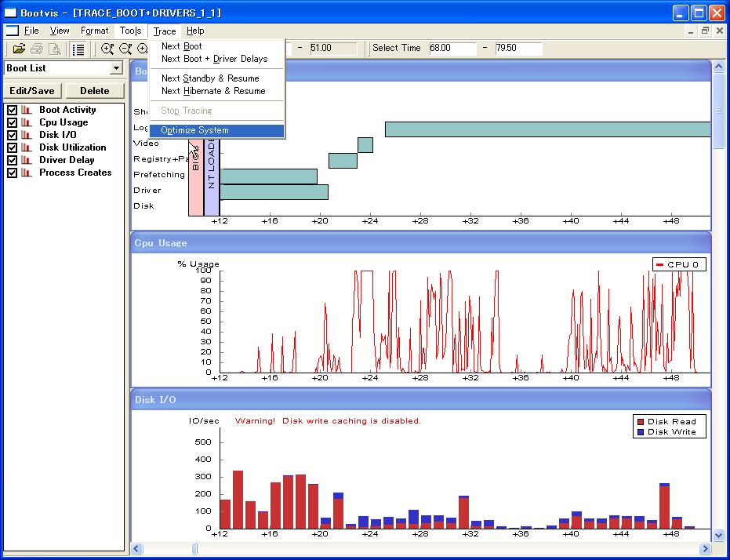Choose Next Hibernate & Resume
This screenshot has width=730, height=560.
coord(217,91)
